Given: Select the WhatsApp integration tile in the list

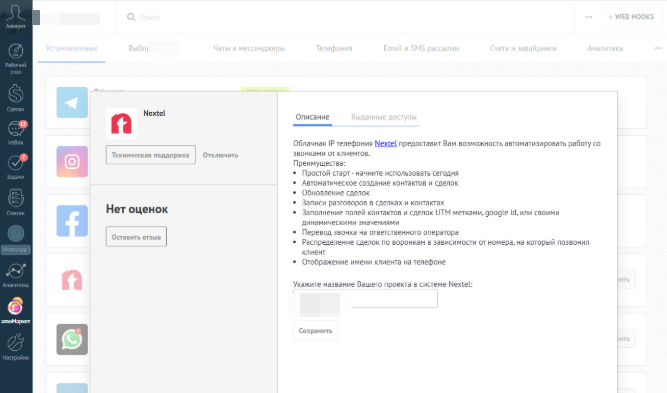Looking at the screenshot, I should click(72, 339).
